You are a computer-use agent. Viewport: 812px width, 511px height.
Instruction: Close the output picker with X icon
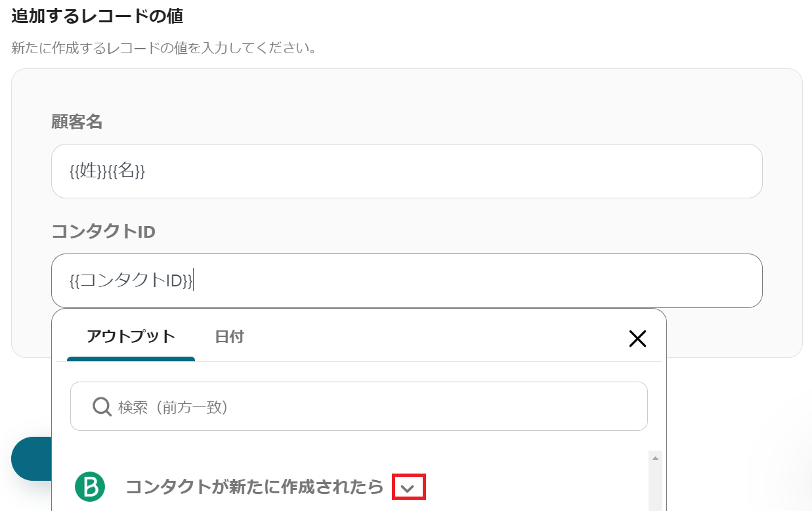(x=637, y=338)
